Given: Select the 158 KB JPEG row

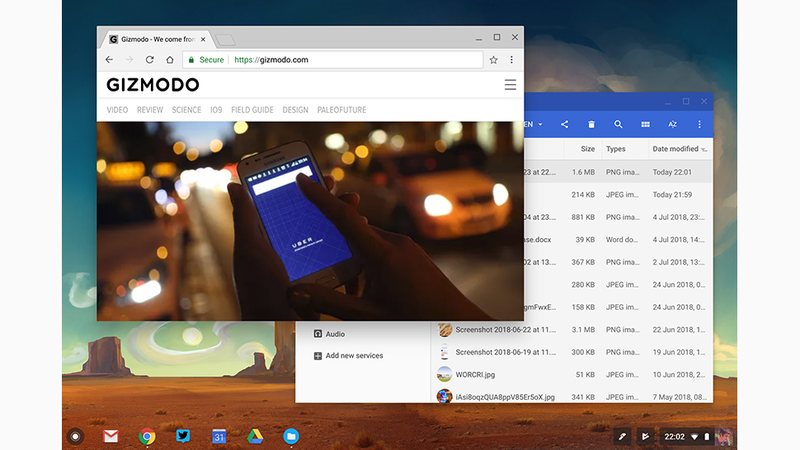Looking at the screenshot, I should [618, 307].
